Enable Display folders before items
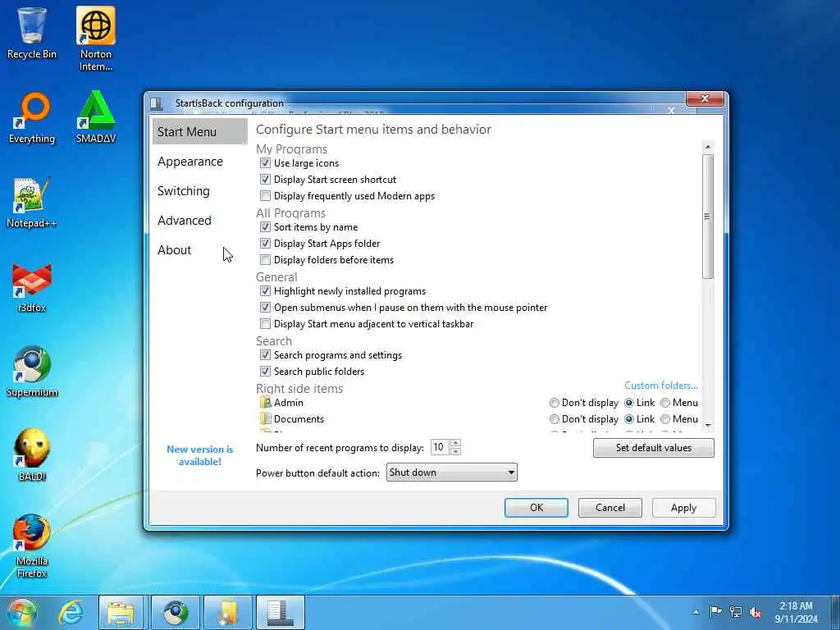 pyautogui.click(x=265, y=260)
